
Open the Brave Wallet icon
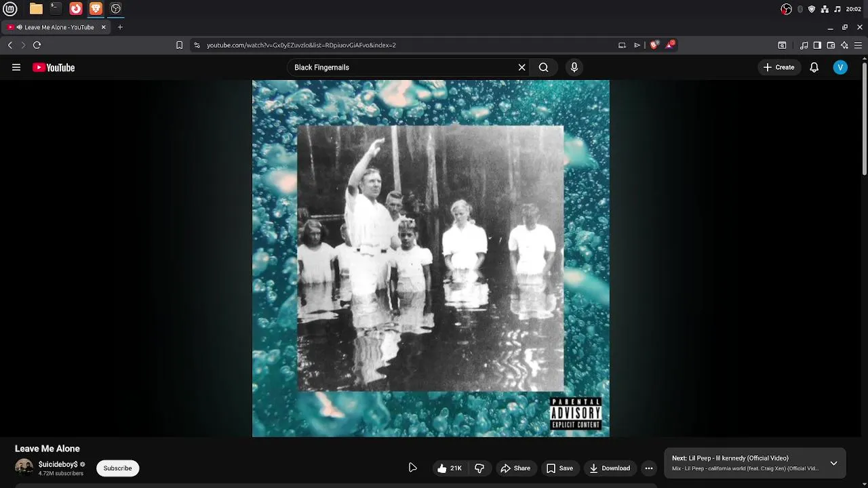click(x=831, y=45)
